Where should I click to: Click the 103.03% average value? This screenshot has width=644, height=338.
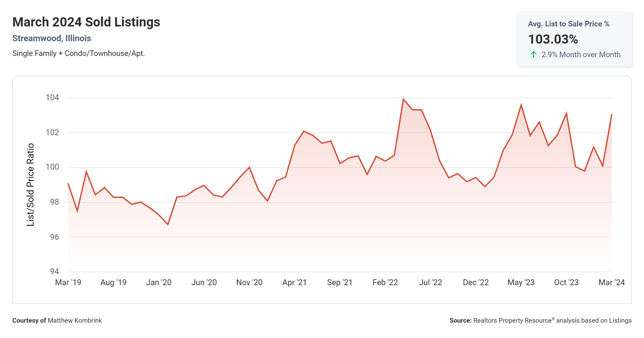(x=553, y=39)
